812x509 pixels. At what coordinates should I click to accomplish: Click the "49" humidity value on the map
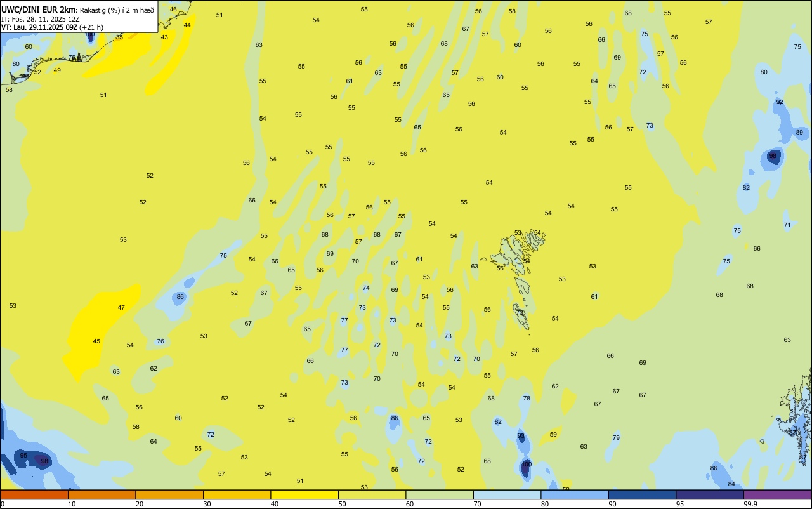[57, 70]
